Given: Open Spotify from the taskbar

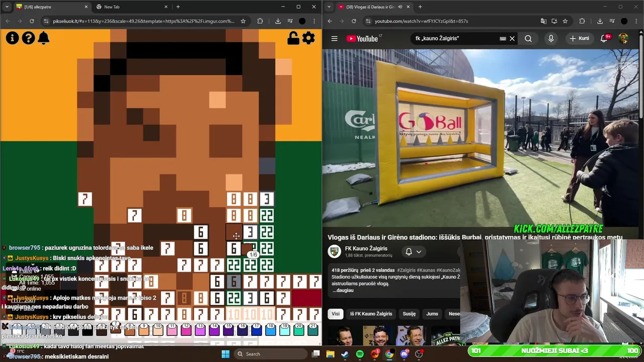Looking at the screenshot, I should 360,354.
